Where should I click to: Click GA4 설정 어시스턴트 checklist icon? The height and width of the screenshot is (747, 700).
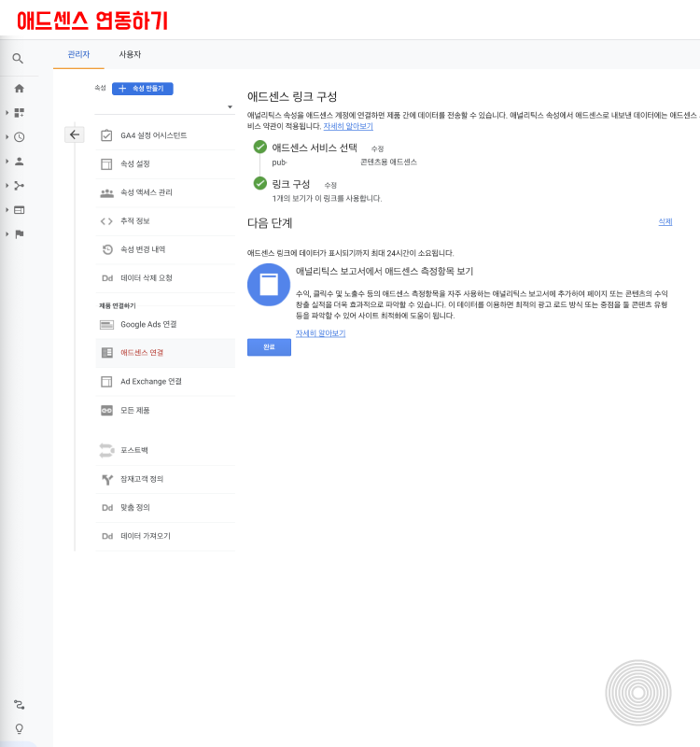tap(106, 135)
